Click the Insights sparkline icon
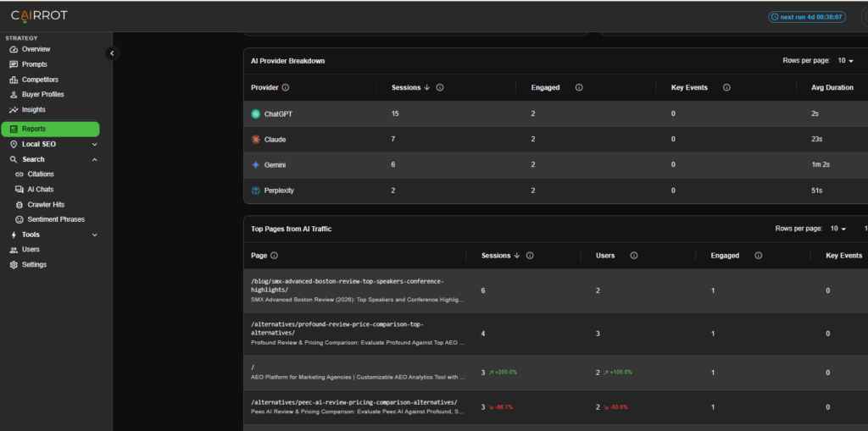The image size is (868, 431). point(14,109)
